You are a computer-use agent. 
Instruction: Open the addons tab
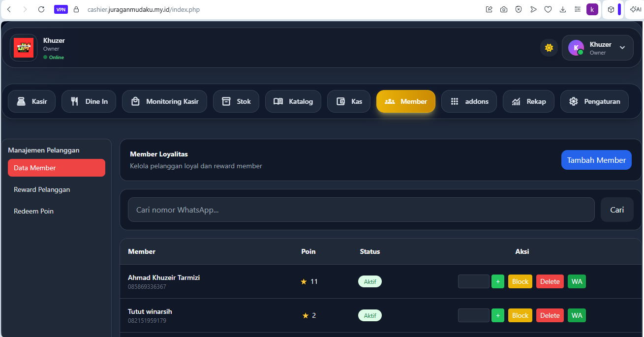469,101
